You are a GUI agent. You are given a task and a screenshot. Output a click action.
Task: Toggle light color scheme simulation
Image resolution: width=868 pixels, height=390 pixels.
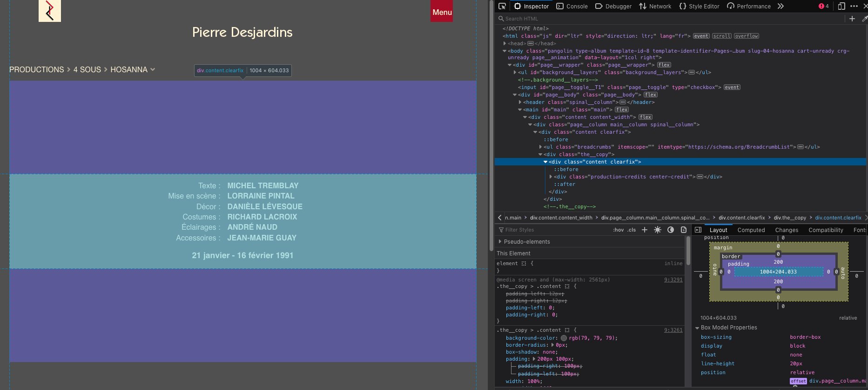click(658, 230)
